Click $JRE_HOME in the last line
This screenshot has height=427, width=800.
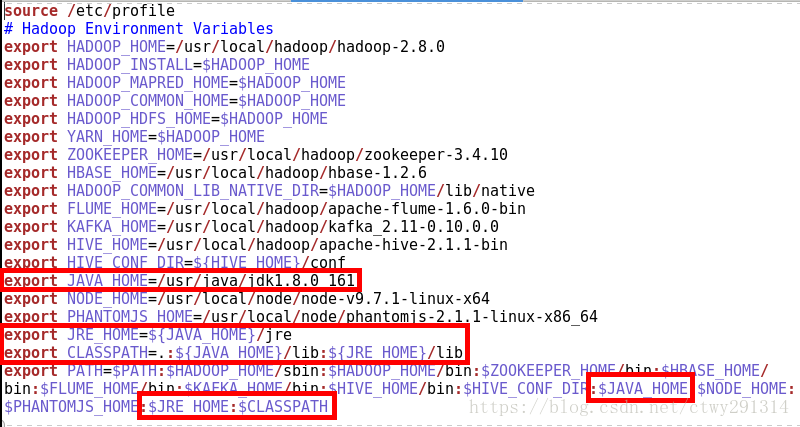[188, 407]
